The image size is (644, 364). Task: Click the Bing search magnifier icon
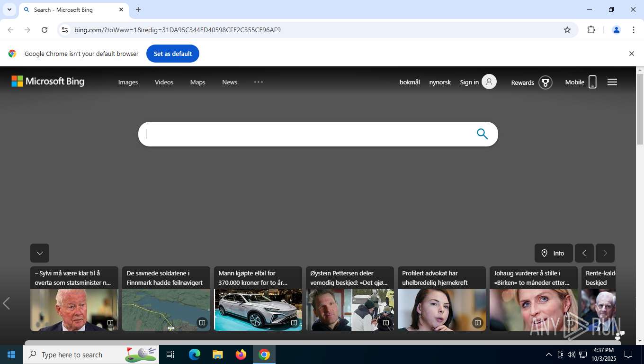[x=482, y=134]
